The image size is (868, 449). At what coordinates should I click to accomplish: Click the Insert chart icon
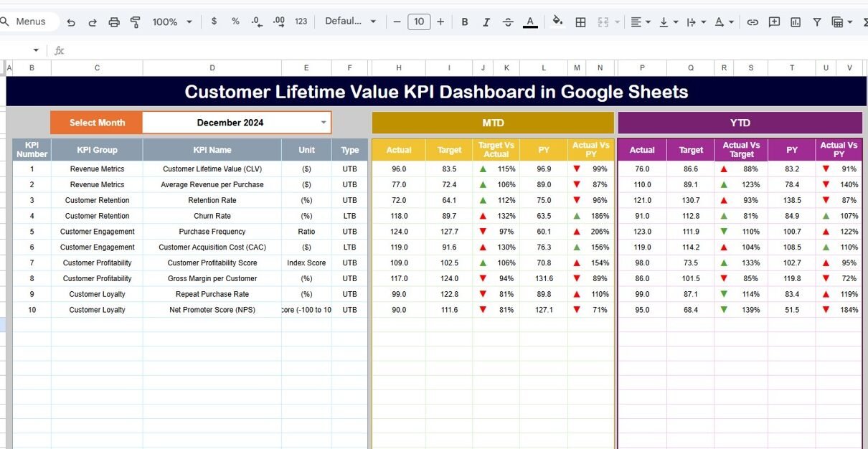796,22
